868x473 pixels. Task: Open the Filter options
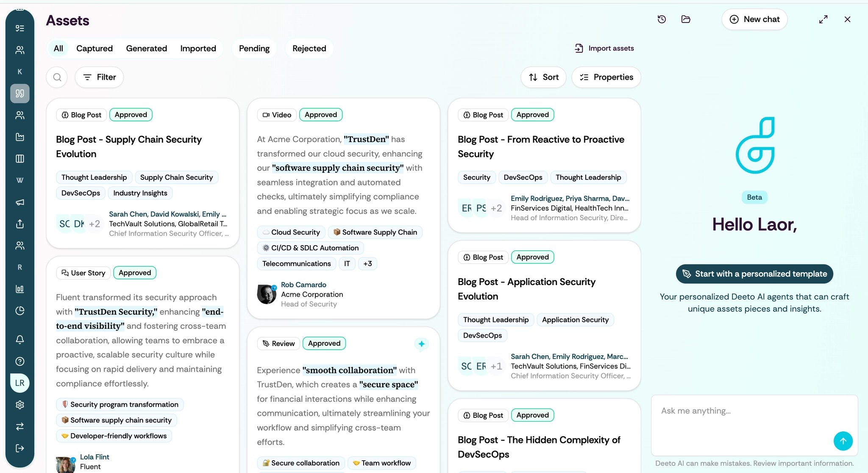click(99, 77)
